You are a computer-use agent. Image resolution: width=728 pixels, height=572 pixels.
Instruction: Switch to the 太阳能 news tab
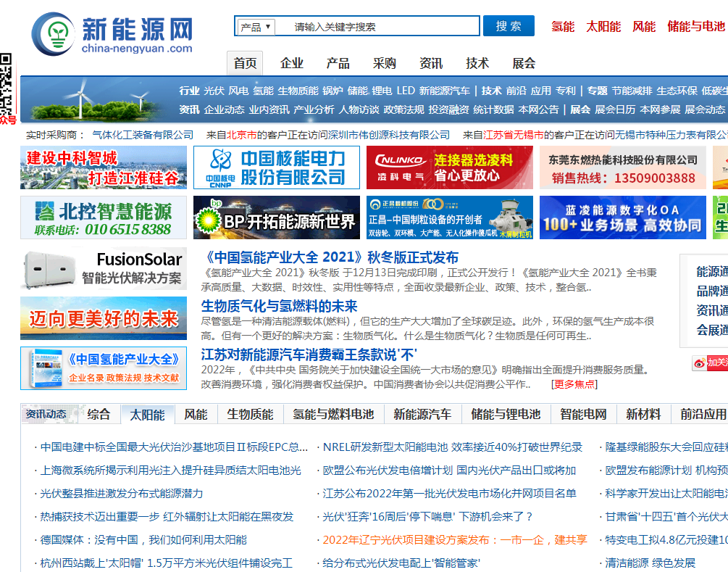coord(148,415)
